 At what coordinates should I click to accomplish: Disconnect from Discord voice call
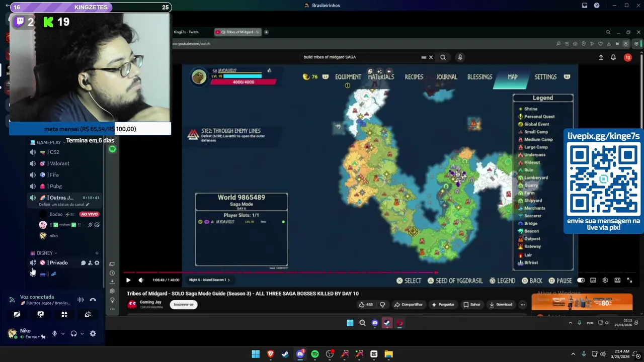point(93,300)
